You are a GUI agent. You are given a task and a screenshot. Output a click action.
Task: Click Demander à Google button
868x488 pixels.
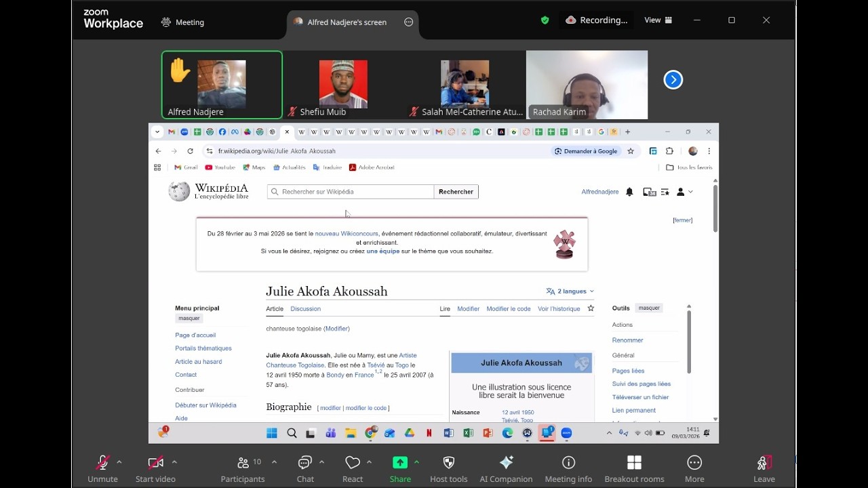click(586, 151)
